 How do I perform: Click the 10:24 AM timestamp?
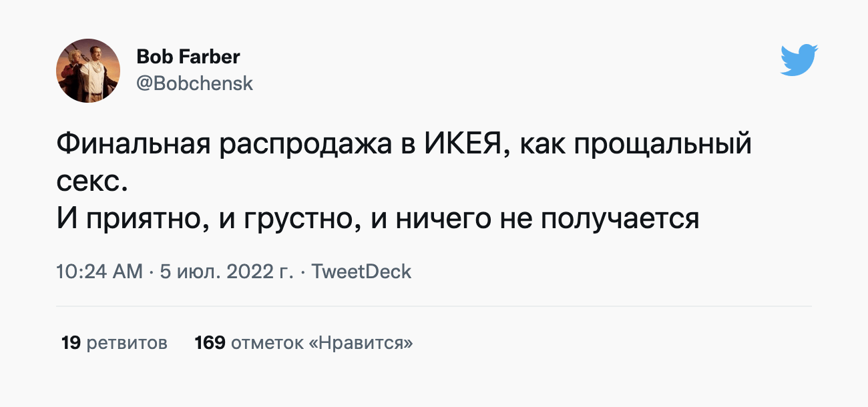(99, 272)
